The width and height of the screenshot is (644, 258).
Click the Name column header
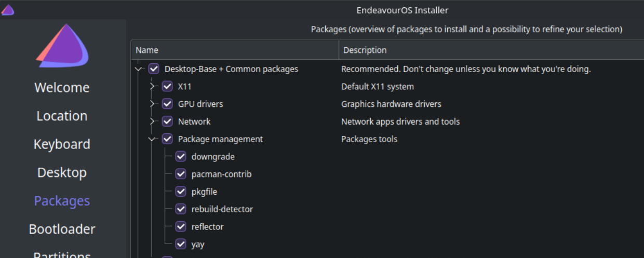[x=234, y=50]
